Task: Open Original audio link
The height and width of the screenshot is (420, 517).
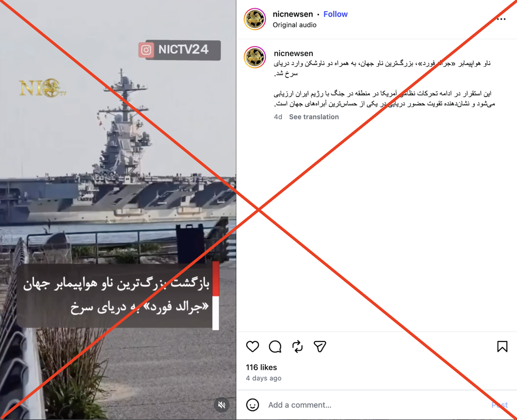Action: tap(295, 25)
